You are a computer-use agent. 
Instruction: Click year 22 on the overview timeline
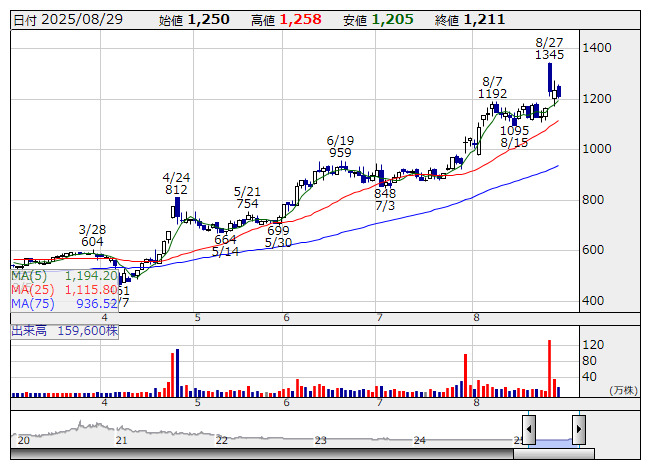click(x=222, y=440)
